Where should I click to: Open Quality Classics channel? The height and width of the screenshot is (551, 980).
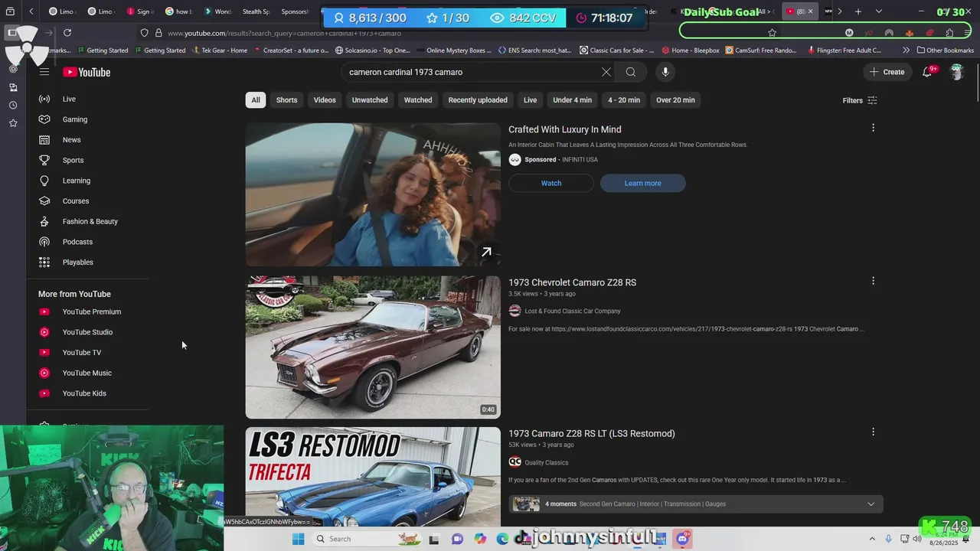(546, 462)
